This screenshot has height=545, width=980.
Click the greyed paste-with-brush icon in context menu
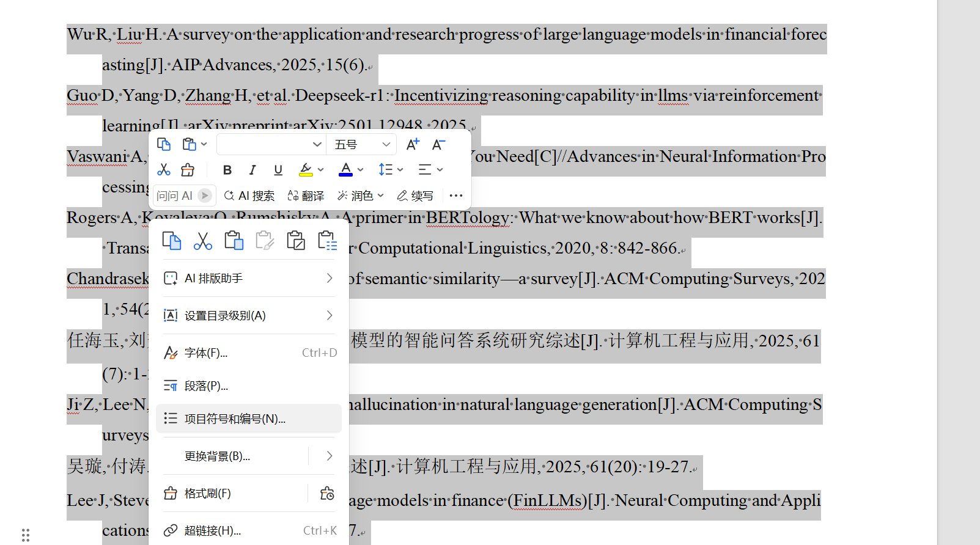pyautogui.click(x=265, y=241)
